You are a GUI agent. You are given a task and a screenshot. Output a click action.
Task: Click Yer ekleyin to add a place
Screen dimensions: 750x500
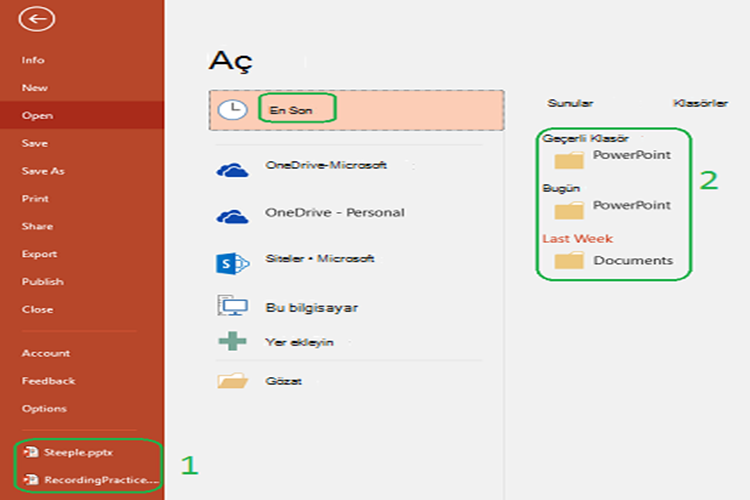(299, 342)
